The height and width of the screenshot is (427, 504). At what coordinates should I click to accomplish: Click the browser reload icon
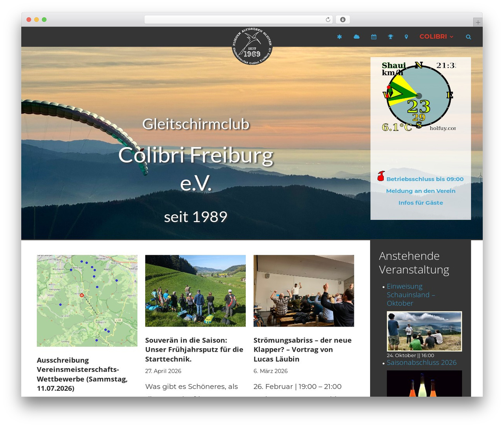(328, 19)
